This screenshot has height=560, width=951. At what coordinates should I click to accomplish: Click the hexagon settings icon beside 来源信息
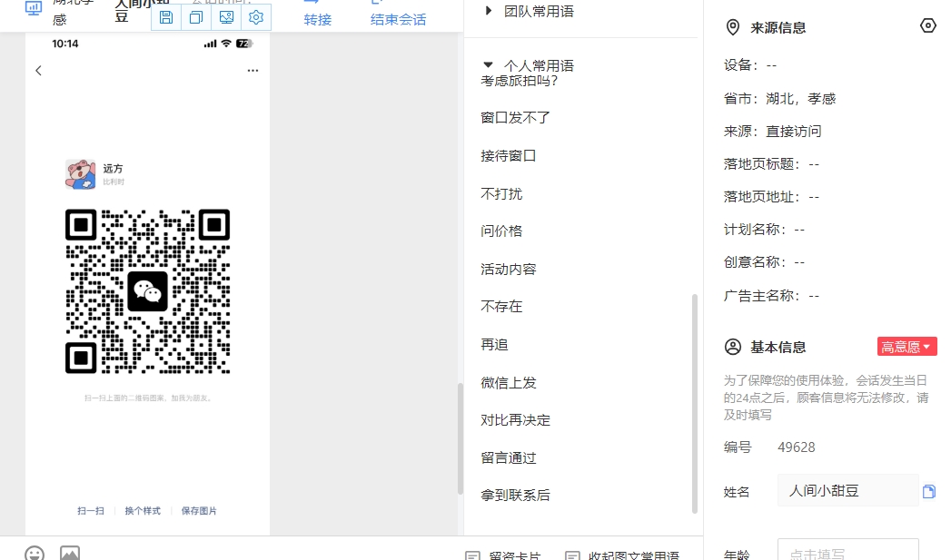click(x=928, y=25)
